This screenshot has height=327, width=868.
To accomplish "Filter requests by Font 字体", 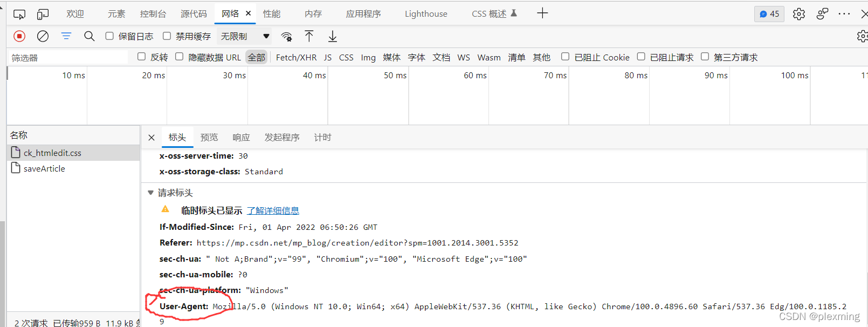I will point(417,57).
